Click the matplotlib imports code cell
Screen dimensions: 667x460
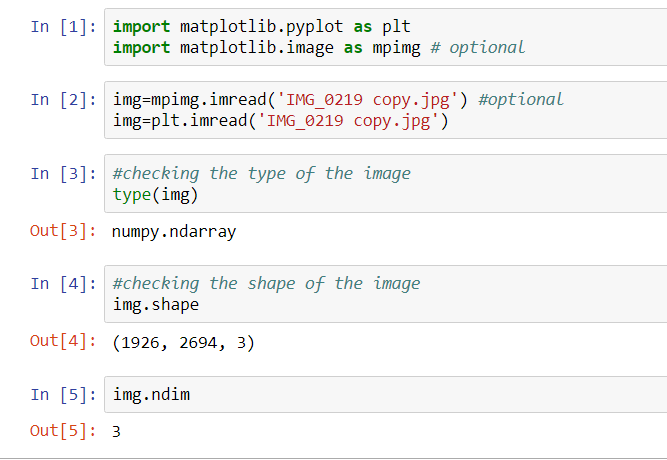point(385,37)
